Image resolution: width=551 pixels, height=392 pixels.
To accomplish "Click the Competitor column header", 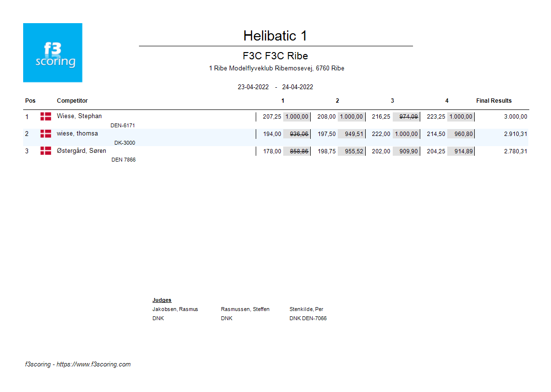I will point(72,100).
